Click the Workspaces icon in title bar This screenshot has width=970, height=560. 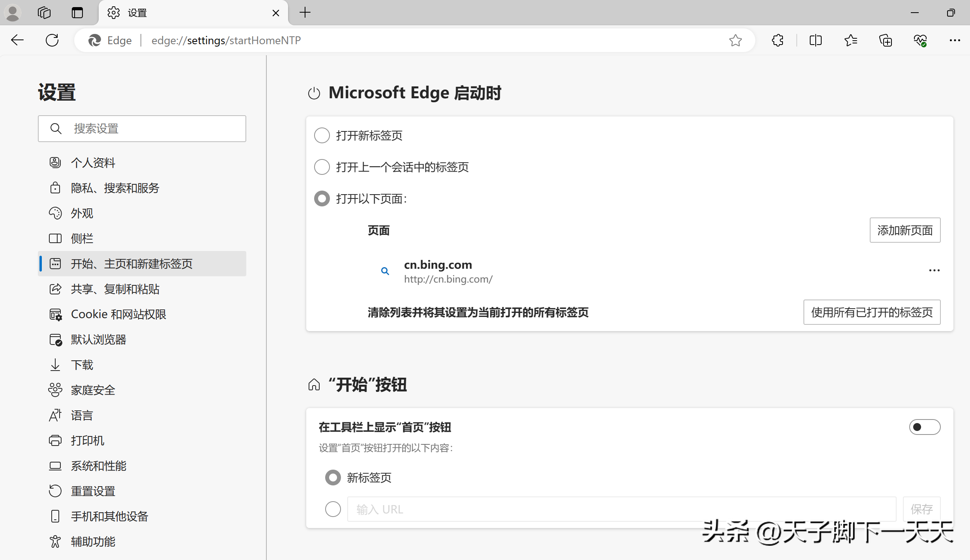44,13
